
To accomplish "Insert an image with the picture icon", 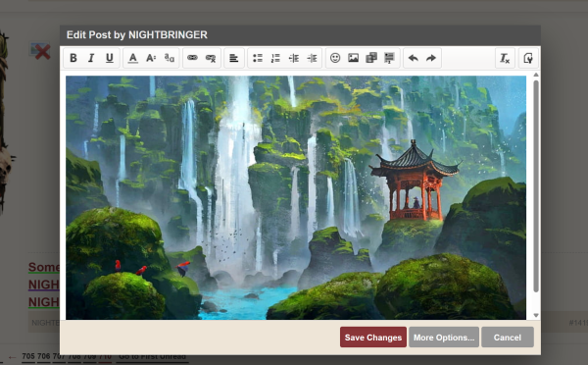I will tap(353, 58).
